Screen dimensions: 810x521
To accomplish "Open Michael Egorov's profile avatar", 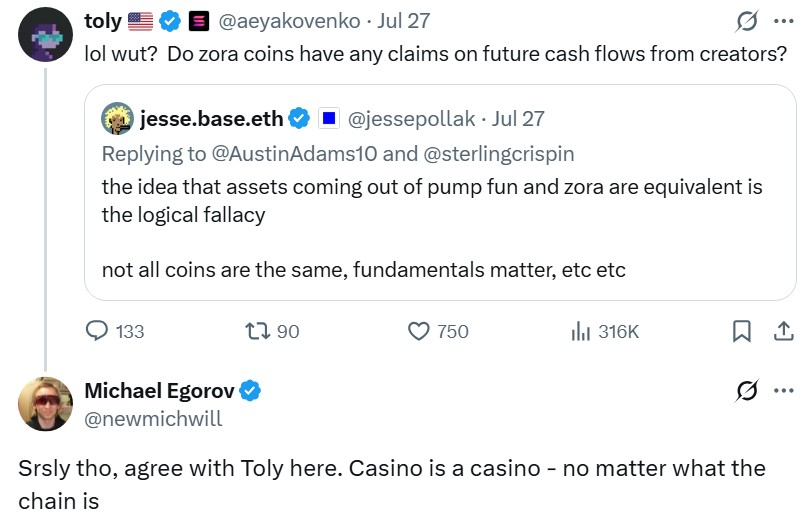I will click(x=45, y=405).
